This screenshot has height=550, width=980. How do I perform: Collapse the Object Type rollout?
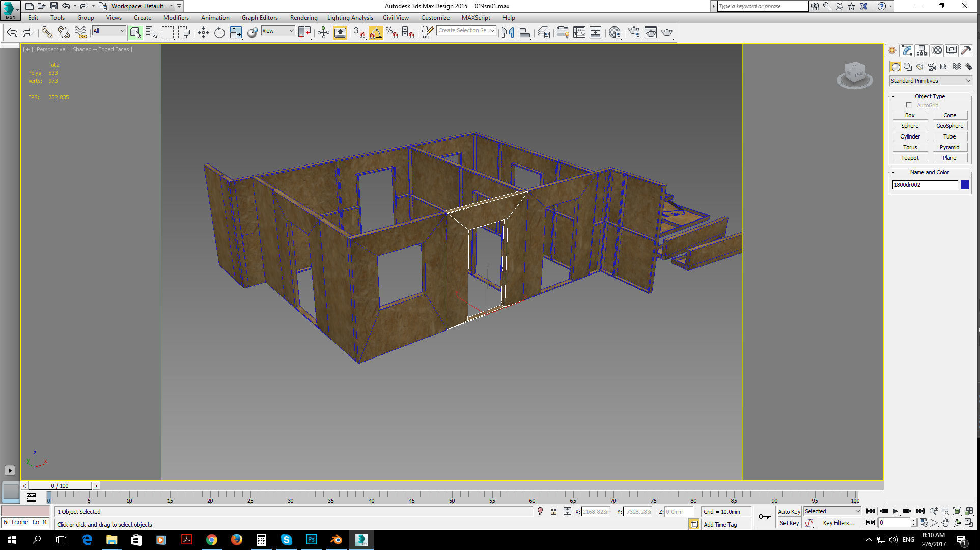click(x=930, y=96)
